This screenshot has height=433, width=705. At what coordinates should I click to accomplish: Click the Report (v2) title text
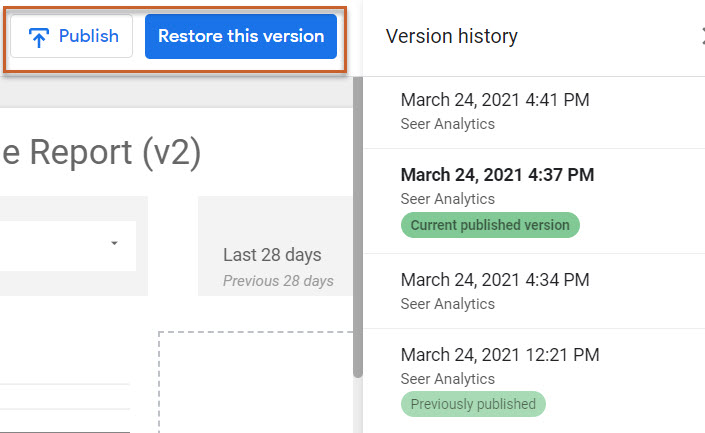100,152
